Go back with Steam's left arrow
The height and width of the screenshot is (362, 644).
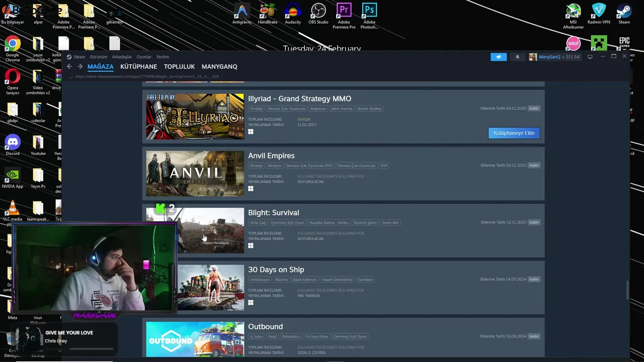click(x=69, y=66)
